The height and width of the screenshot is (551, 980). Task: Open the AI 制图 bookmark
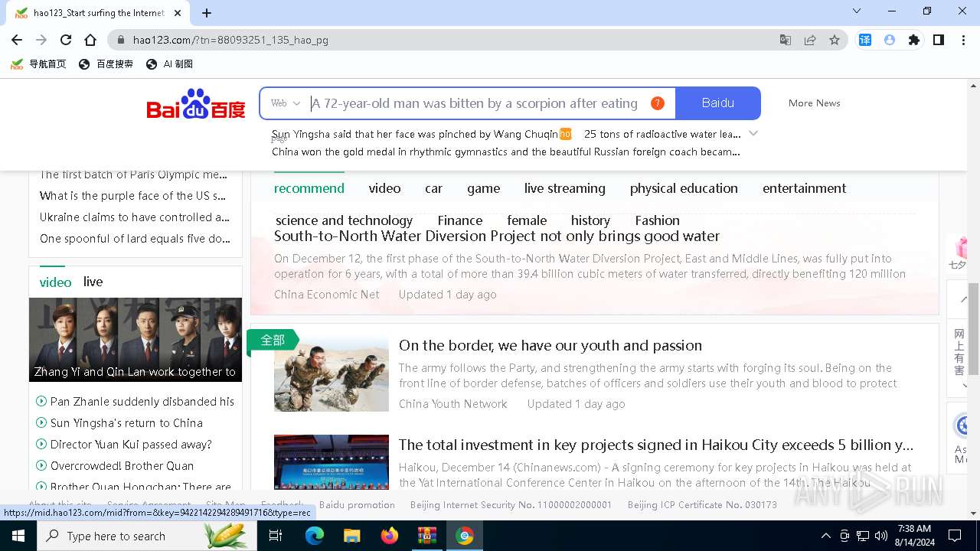pos(169,64)
